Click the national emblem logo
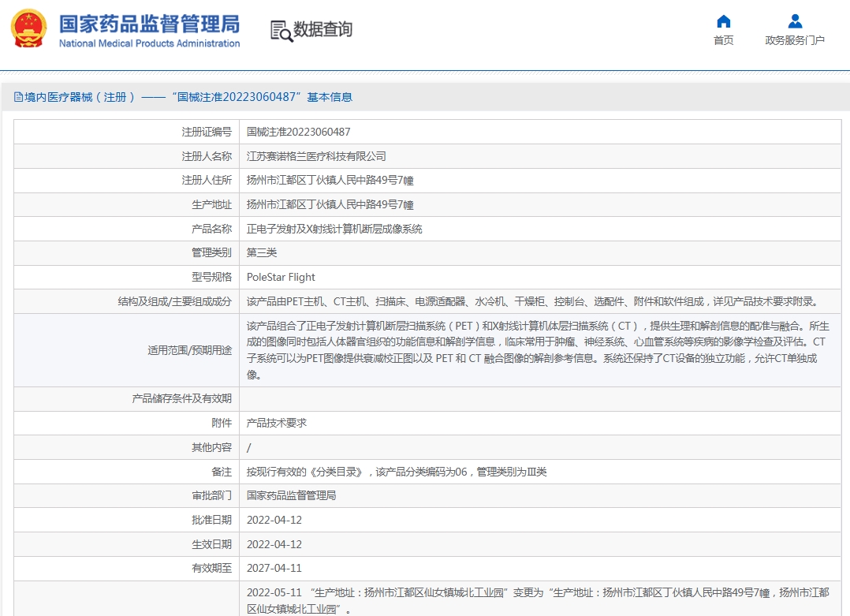This screenshot has height=616, width=850. 28,28
